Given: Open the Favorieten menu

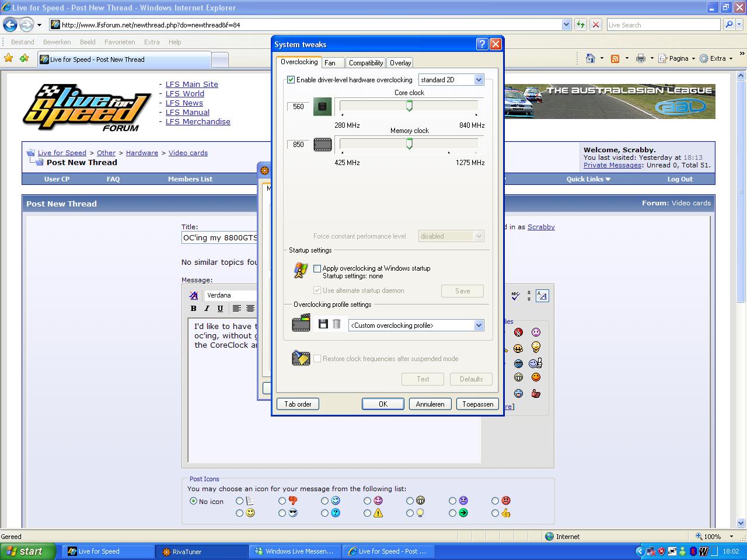Looking at the screenshot, I should 120,42.
